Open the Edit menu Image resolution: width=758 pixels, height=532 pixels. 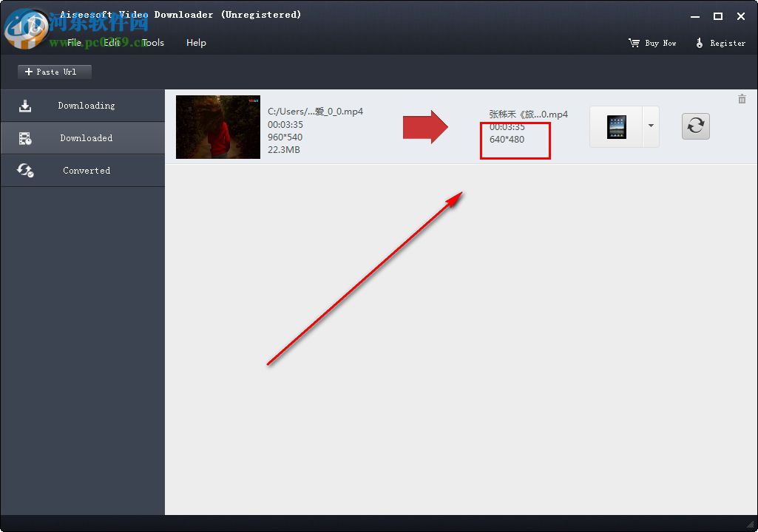112,43
